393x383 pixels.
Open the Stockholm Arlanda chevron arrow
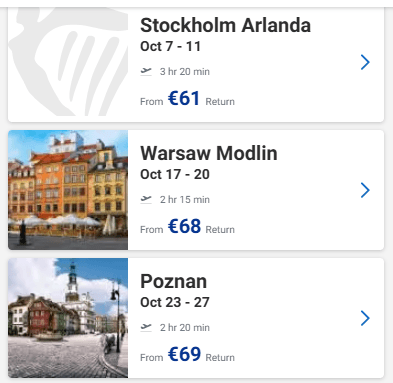coord(365,62)
